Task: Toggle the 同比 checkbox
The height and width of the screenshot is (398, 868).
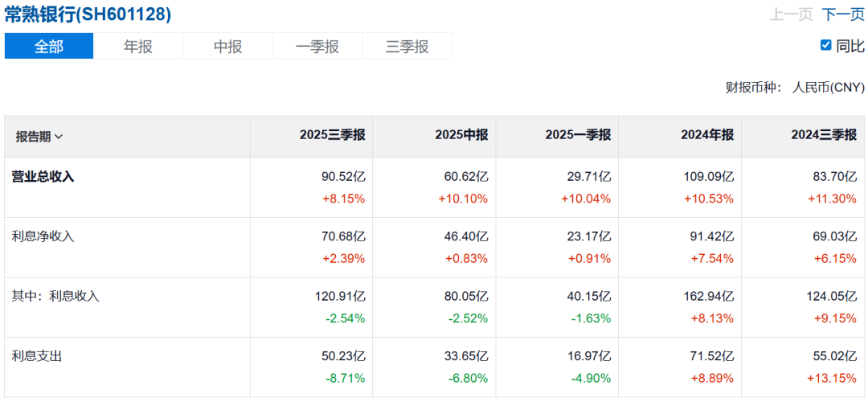Action: point(825,45)
